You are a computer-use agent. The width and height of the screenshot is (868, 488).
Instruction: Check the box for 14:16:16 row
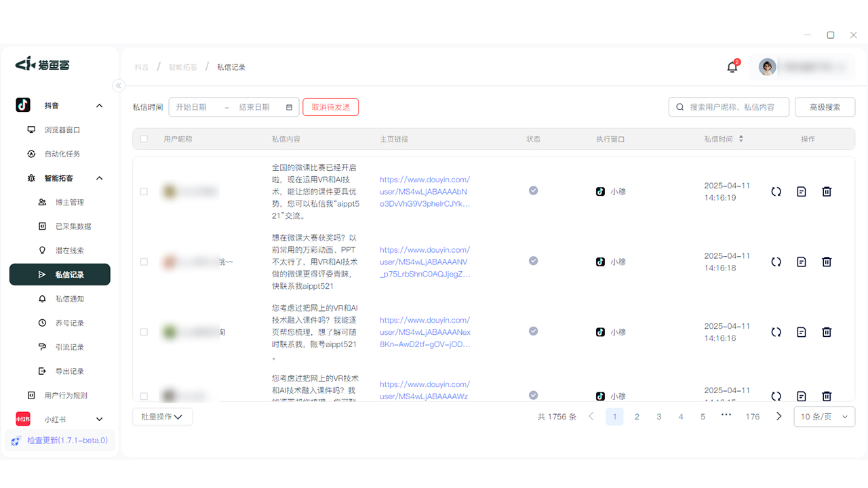(x=144, y=332)
